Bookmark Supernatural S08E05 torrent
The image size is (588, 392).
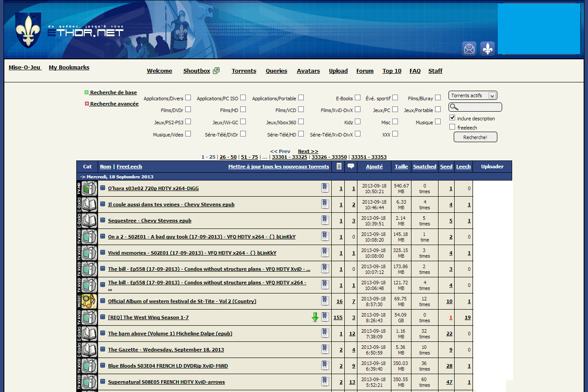pyautogui.click(x=325, y=381)
